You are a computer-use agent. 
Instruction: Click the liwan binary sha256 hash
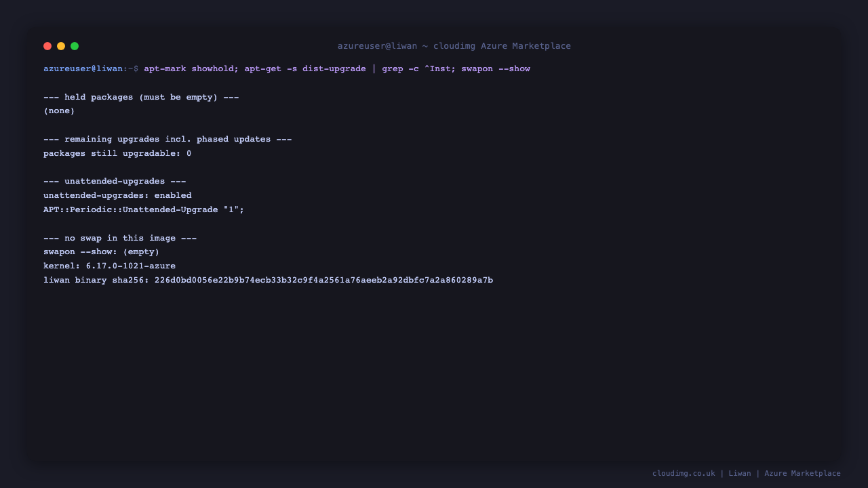(323, 281)
